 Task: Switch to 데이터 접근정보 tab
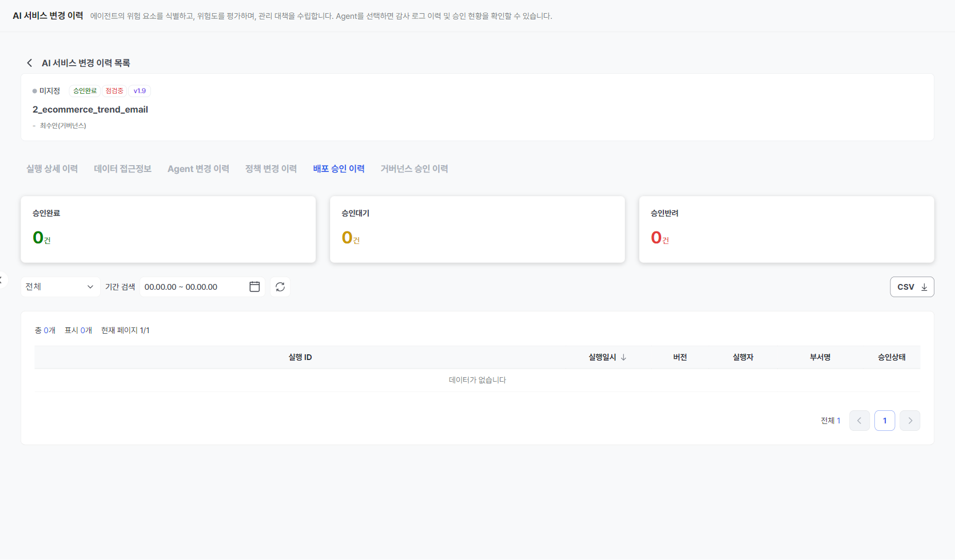click(x=123, y=169)
